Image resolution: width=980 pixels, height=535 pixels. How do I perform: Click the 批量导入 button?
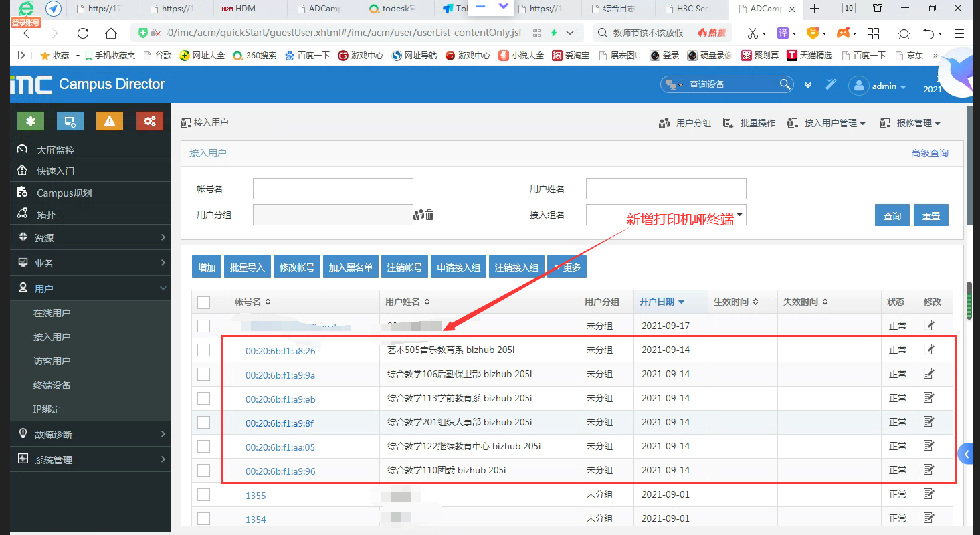tap(248, 267)
